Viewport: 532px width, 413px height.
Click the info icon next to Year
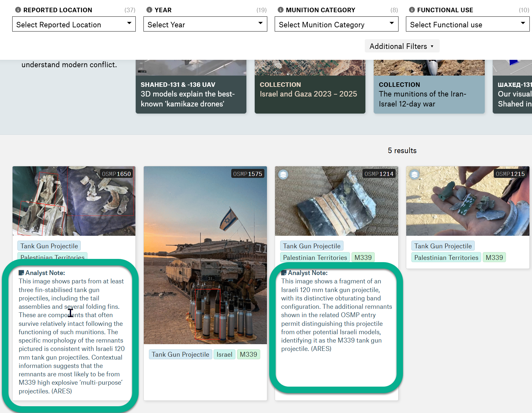pyautogui.click(x=149, y=10)
